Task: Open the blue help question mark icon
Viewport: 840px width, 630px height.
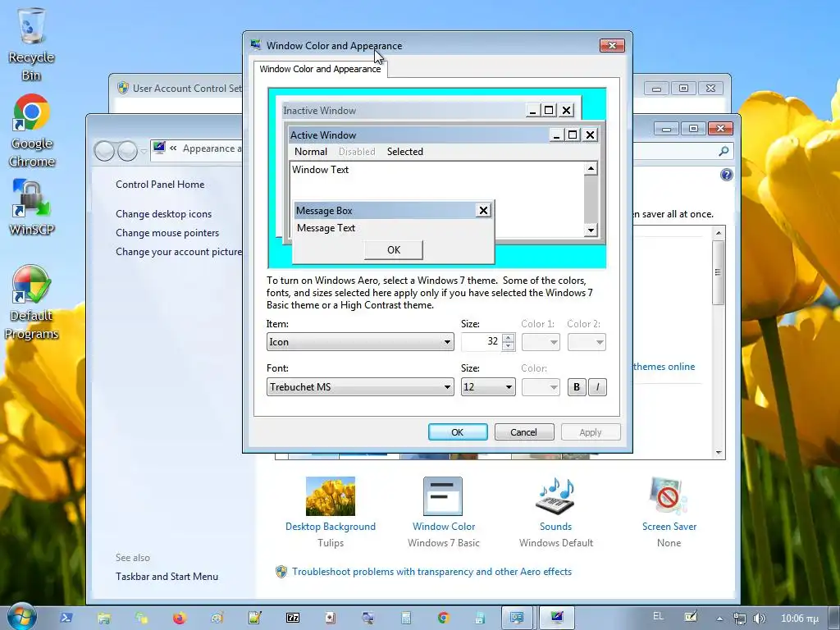Action: [x=727, y=175]
